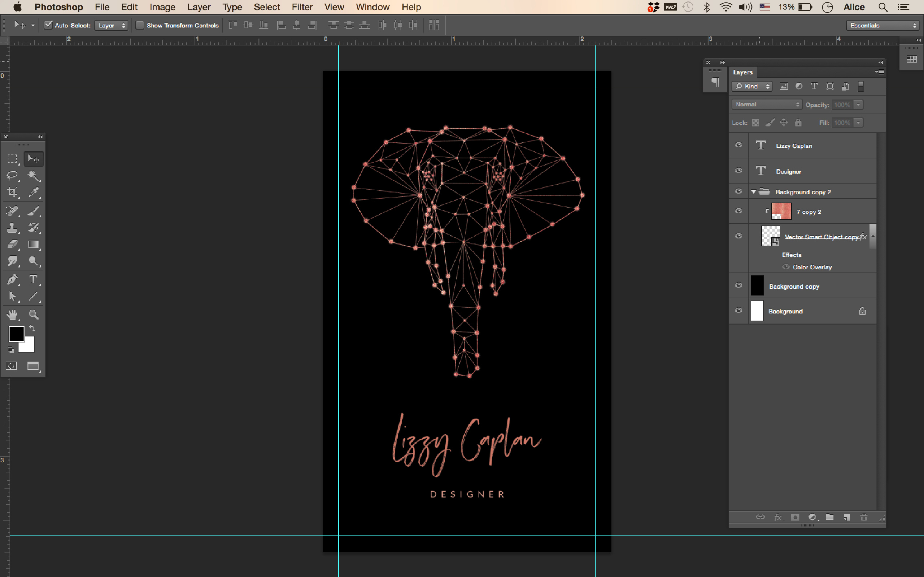
Task: Open the Essentials workspace dropdown
Action: [883, 25]
